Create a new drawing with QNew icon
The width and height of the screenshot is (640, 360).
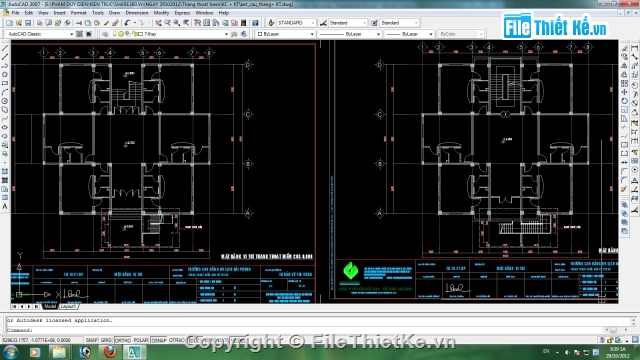pos(9,23)
